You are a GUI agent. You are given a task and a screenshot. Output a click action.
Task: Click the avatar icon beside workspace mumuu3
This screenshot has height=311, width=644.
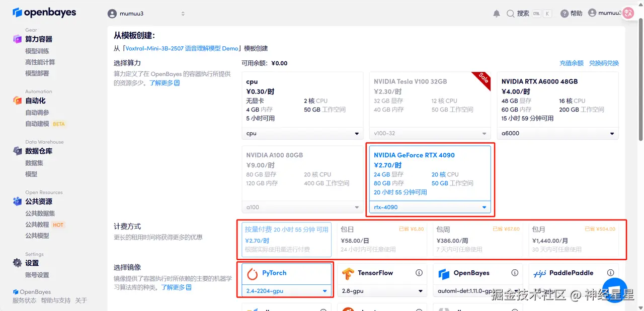pos(112,14)
